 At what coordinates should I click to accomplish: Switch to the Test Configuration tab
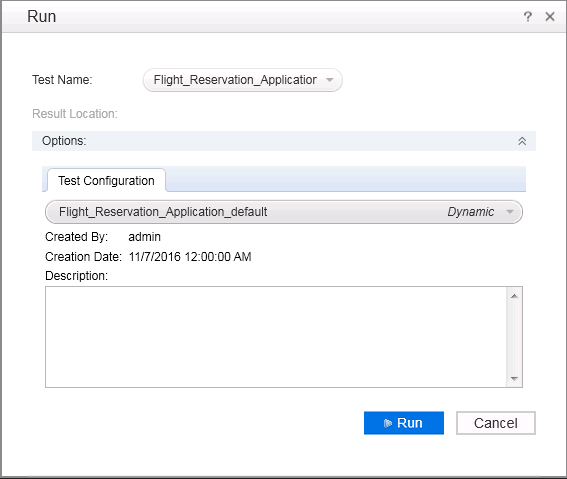coord(106,180)
